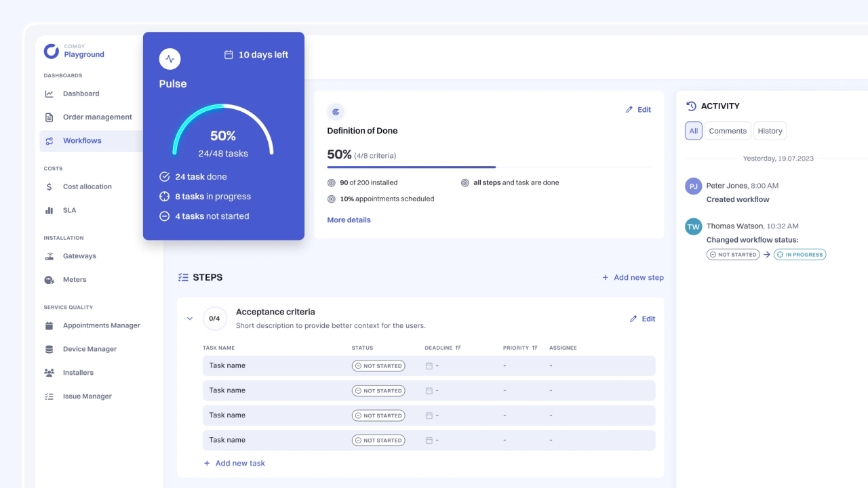The image size is (868, 488).
Task: Switch to the History tab in Activity
Action: point(770,130)
